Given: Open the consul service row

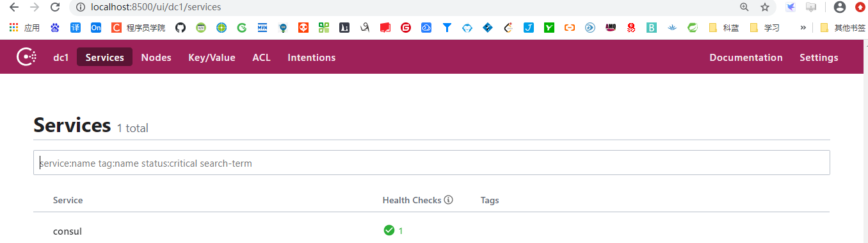Looking at the screenshot, I should [x=431, y=231].
